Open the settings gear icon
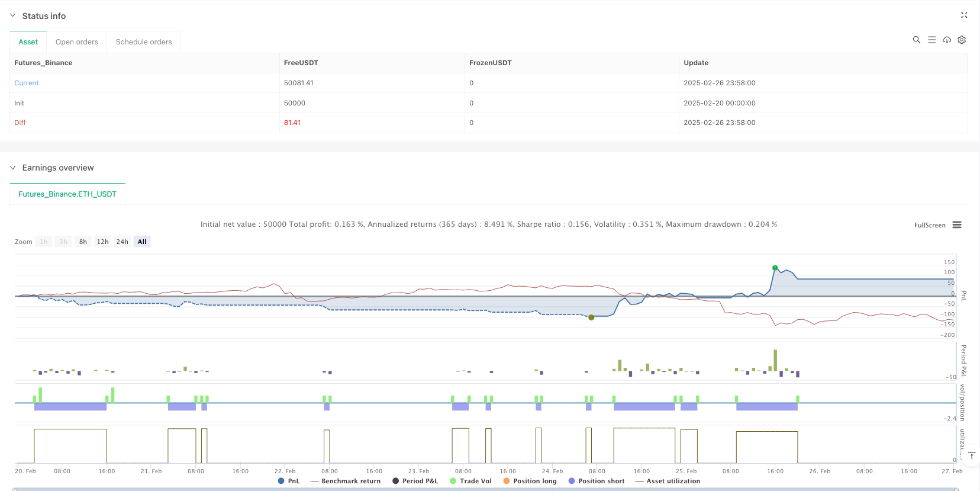Image resolution: width=980 pixels, height=491 pixels. [x=962, y=40]
